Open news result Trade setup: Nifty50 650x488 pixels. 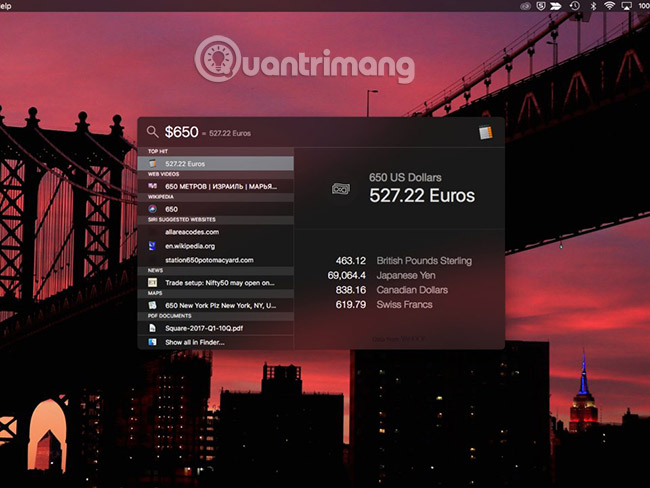(216, 283)
